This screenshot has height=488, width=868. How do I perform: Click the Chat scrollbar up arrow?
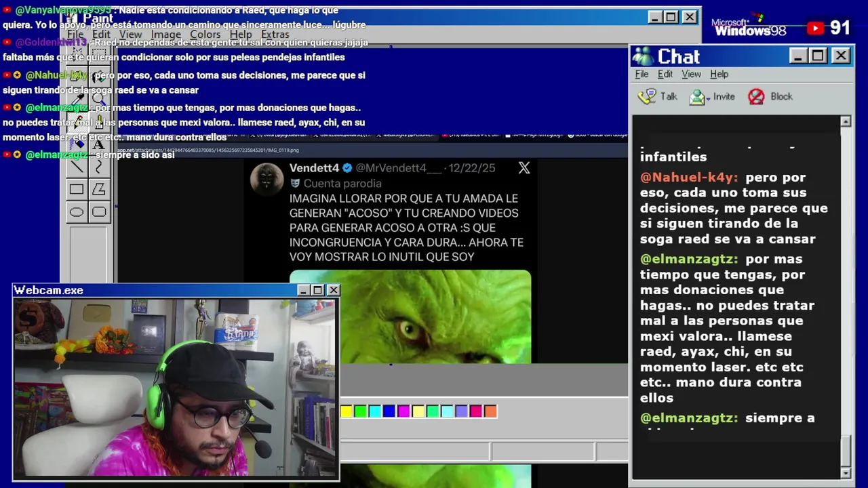click(846, 121)
